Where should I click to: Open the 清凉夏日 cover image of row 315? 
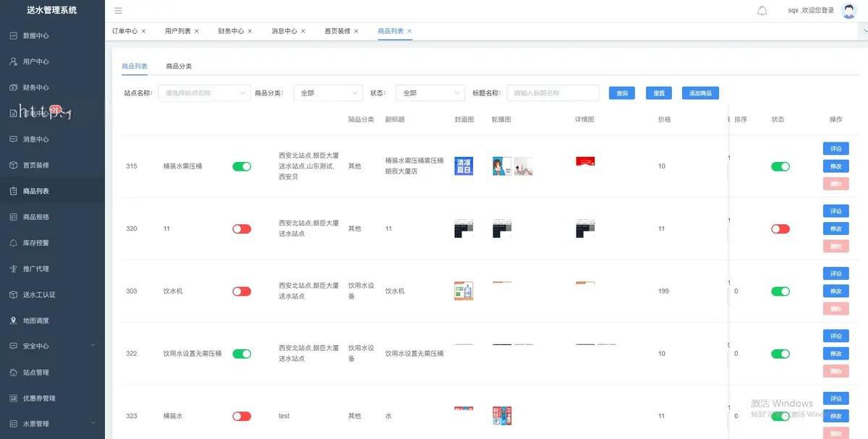(464, 166)
